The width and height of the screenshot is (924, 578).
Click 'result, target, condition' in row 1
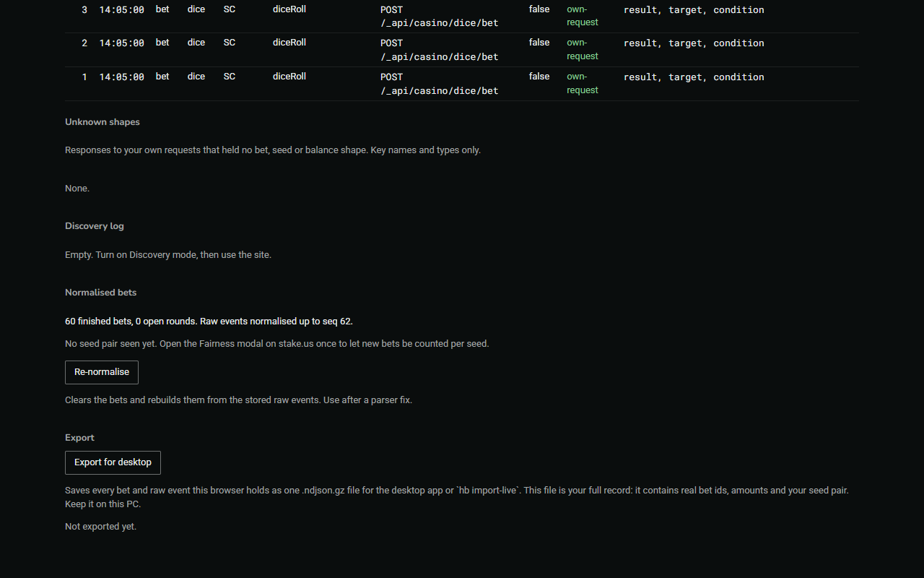694,77
